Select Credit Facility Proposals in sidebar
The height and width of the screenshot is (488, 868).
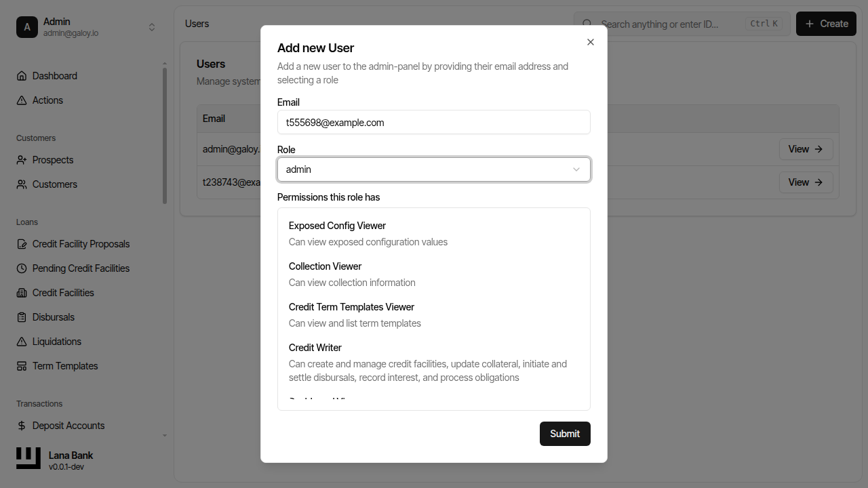(x=80, y=243)
